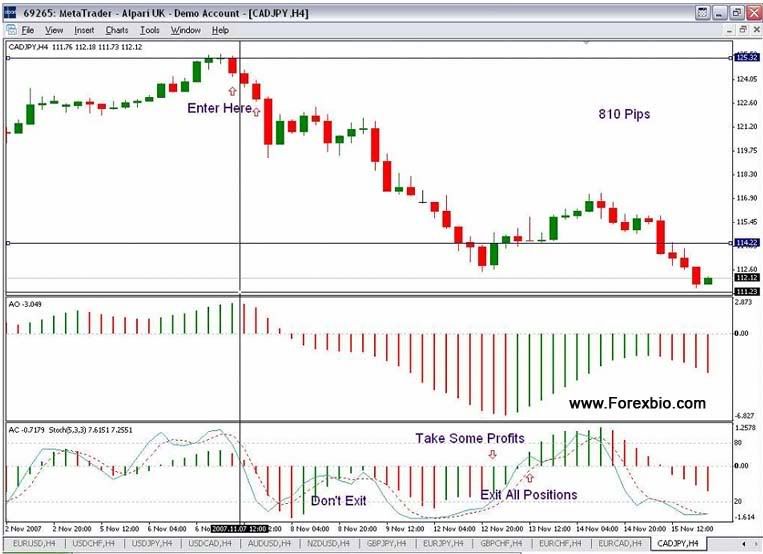Click the -6.827 AO scale value
The image size is (763, 554).
pyautogui.click(x=745, y=416)
